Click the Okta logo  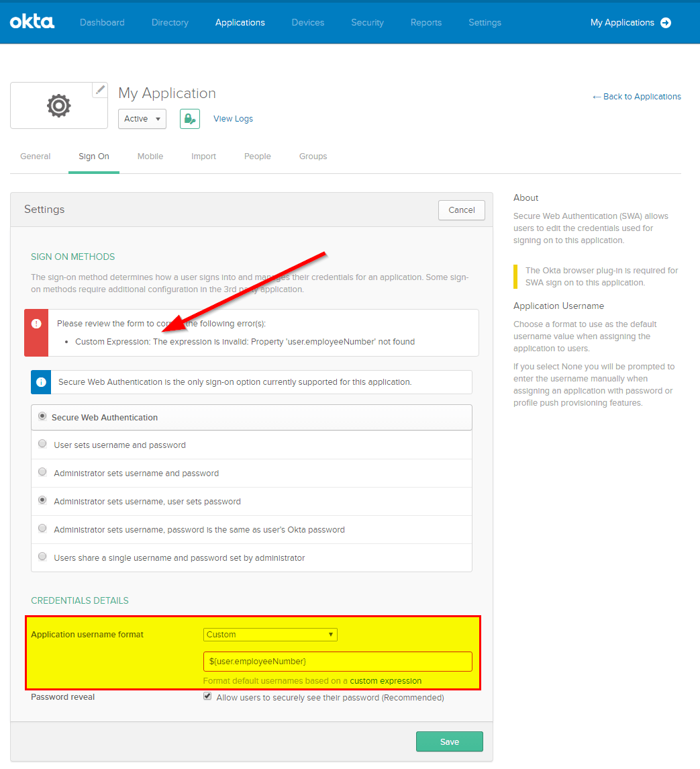tap(32, 22)
